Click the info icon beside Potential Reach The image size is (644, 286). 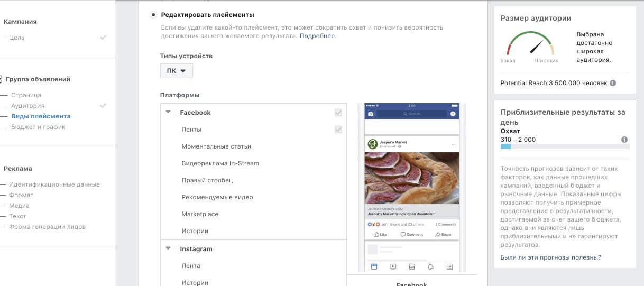(x=613, y=83)
